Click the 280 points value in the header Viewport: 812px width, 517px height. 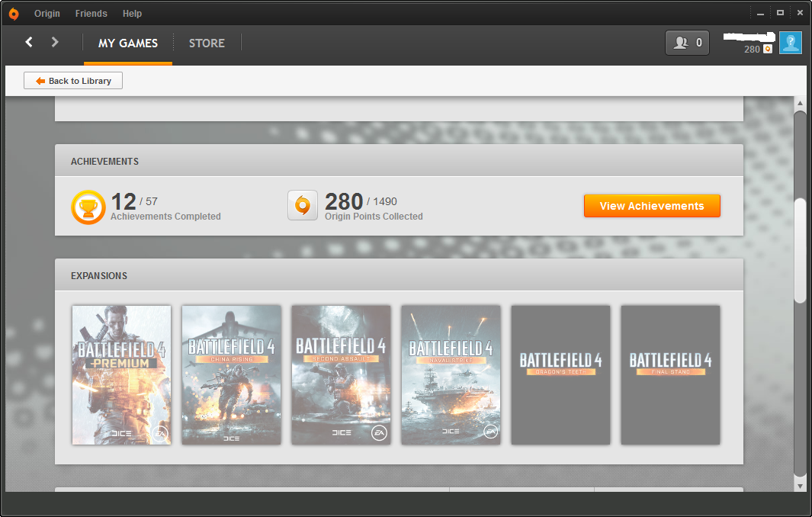tap(752, 50)
